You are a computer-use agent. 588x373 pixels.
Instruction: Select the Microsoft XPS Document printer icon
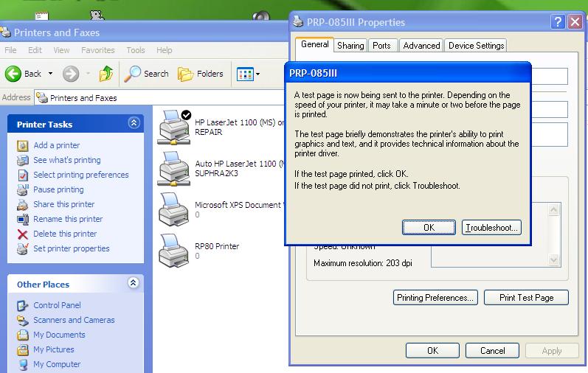173,209
